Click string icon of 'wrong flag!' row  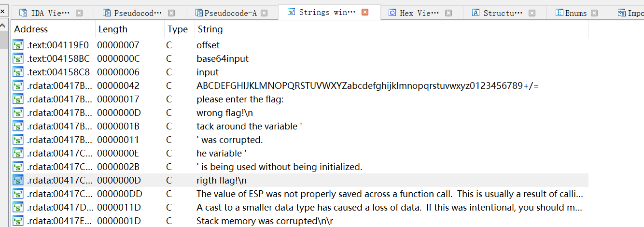click(x=18, y=113)
